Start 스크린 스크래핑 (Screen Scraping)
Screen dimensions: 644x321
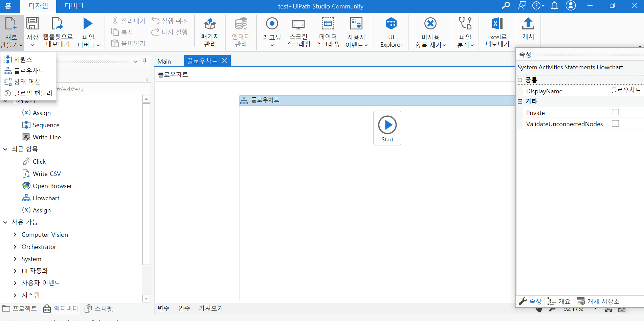(298, 33)
